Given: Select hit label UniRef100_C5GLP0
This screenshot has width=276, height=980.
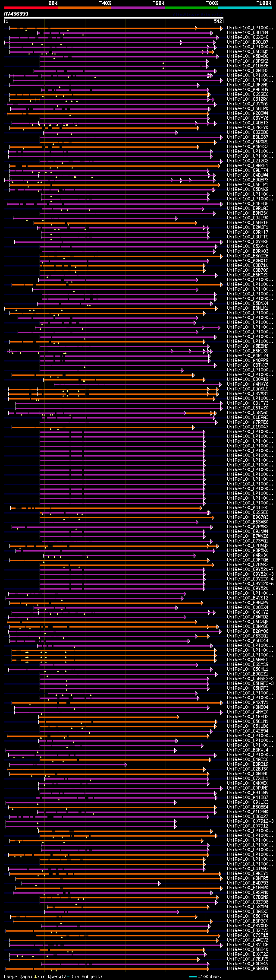Looking at the screenshot, I should [x=248, y=109].
